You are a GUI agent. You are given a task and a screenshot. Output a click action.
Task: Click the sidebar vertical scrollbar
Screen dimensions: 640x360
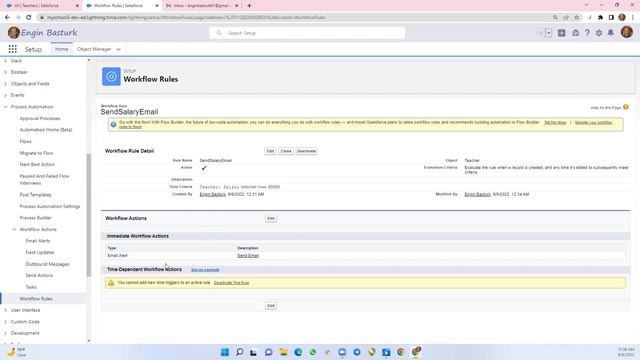(89, 215)
